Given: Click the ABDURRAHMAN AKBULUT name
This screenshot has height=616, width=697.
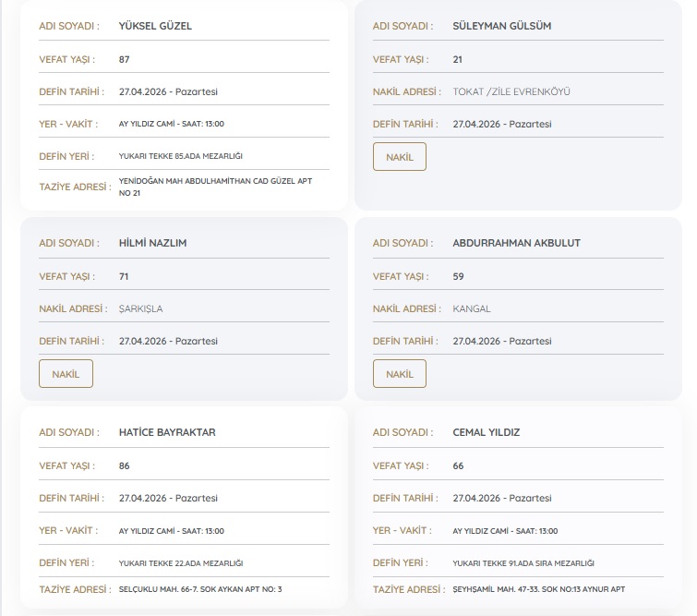Looking at the screenshot, I should (516, 243).
